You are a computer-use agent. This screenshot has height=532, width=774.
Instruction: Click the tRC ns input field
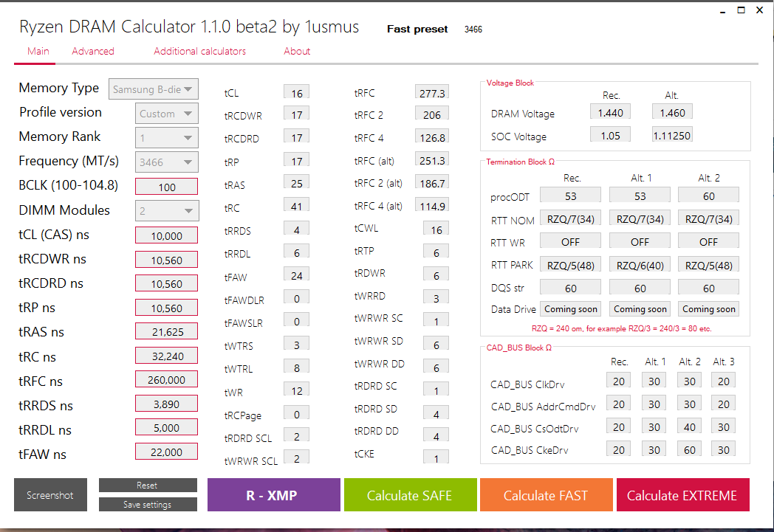[167, 356]
